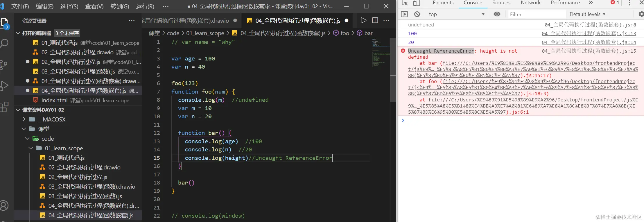Image resolution: width=644 pixels, height=222 pixels.
Task: Open the DevTools customize kebab menu
Action: click(630, 3)
